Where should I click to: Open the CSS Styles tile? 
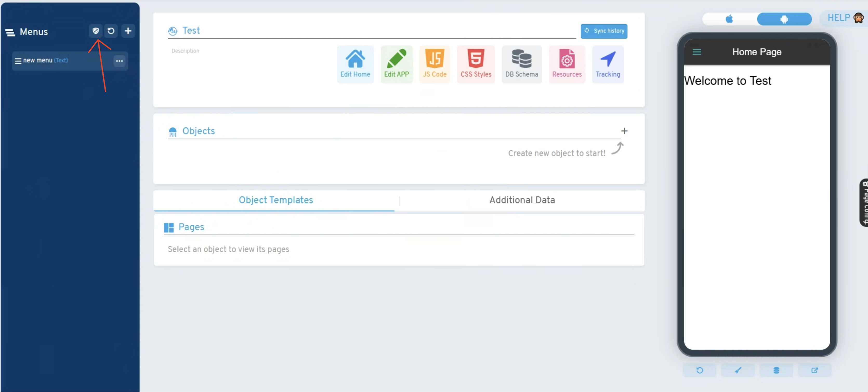[476, 64]
